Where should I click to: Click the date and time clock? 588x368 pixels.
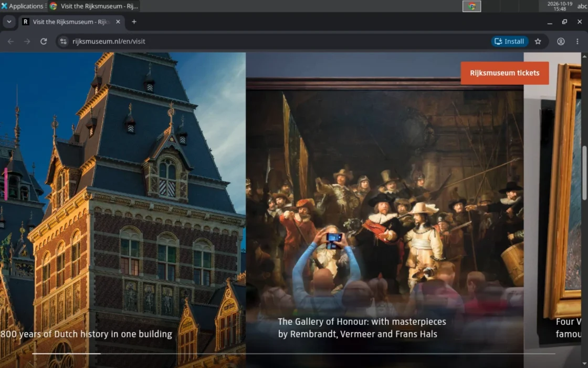click(560, 6)
